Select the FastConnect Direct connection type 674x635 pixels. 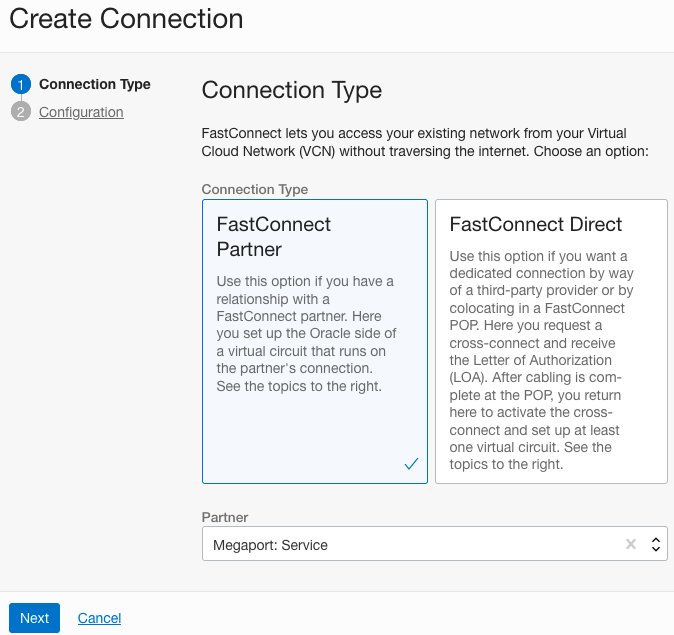tap(551, 340)
